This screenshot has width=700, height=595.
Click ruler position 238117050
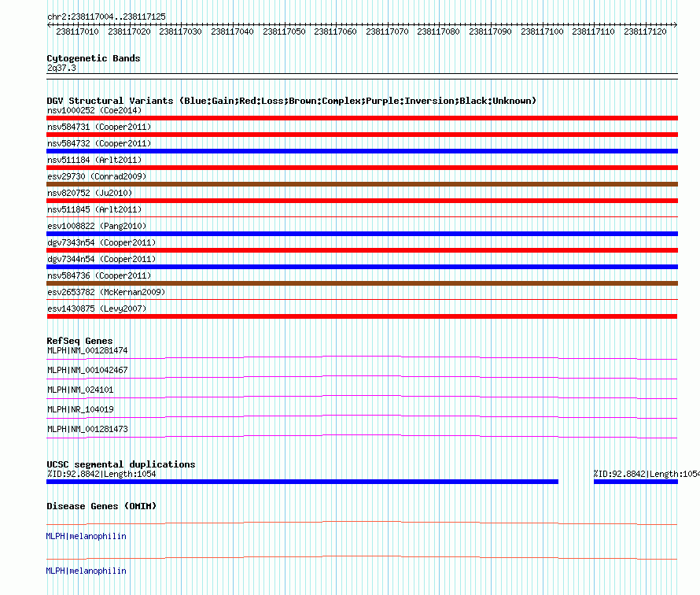coord(284,31)
